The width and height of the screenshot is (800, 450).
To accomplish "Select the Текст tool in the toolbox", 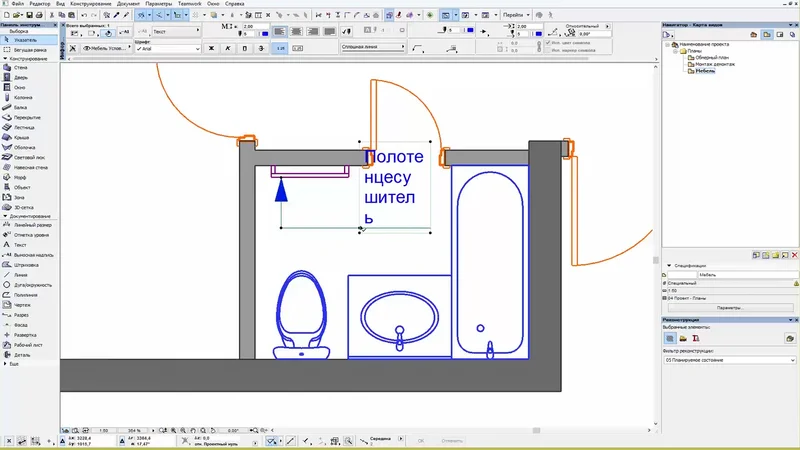I will [x=19, y=245].
